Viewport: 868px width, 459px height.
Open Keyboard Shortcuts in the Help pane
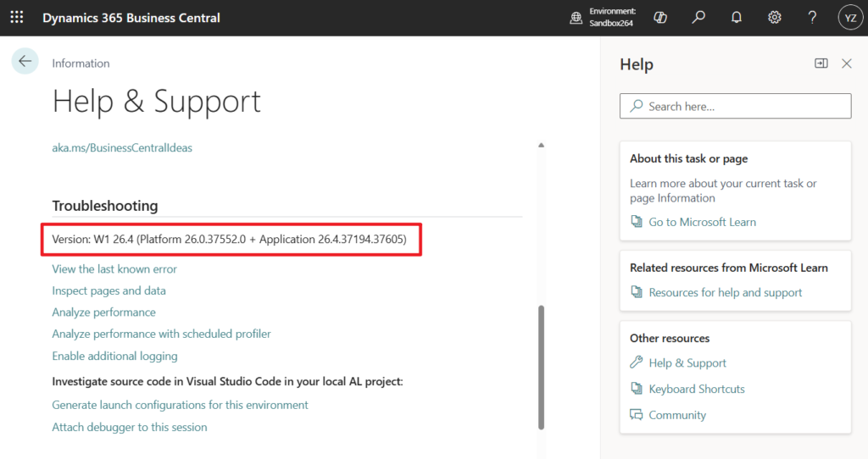(x=696, y=389)
